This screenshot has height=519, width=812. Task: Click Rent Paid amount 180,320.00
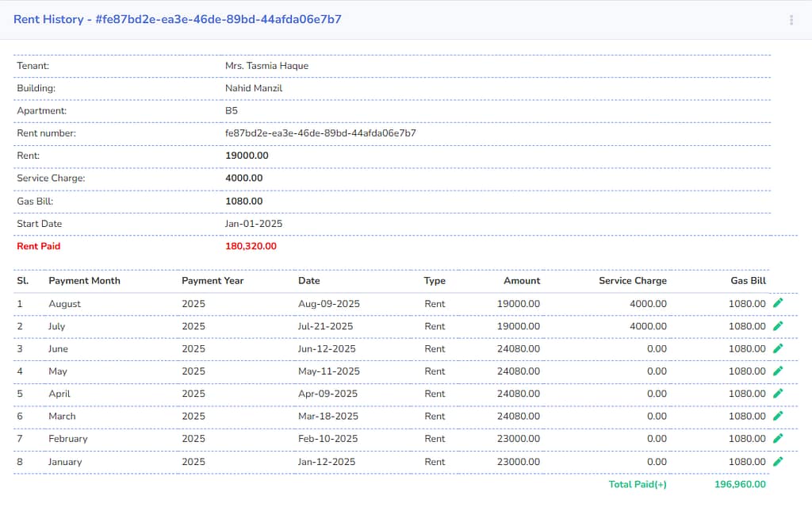[251, 246]
